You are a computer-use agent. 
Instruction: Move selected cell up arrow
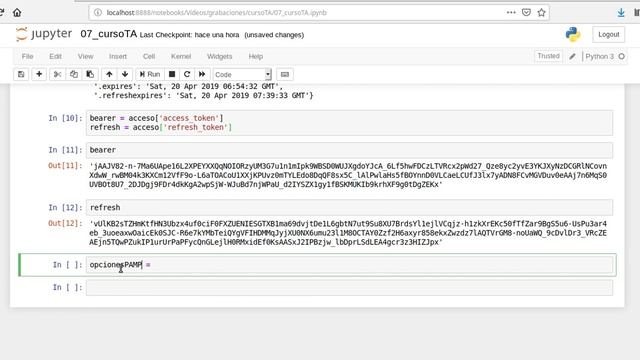click(x=109, y=74)
